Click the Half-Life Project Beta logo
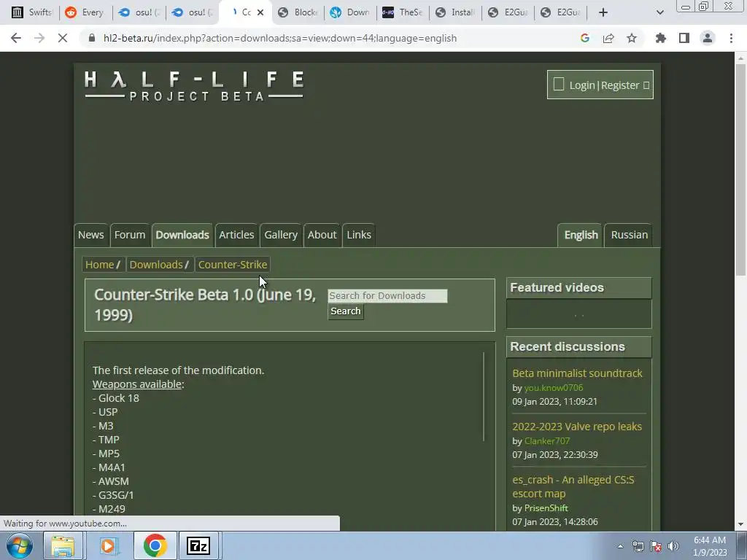This screenshot has width=747, height=560. tap(194, 86)
